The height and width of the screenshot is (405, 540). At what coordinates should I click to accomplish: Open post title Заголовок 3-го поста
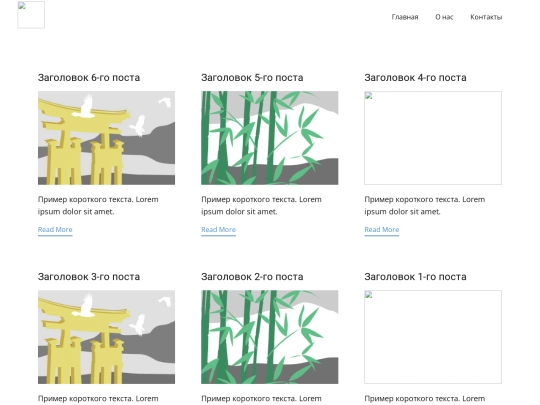89,277
